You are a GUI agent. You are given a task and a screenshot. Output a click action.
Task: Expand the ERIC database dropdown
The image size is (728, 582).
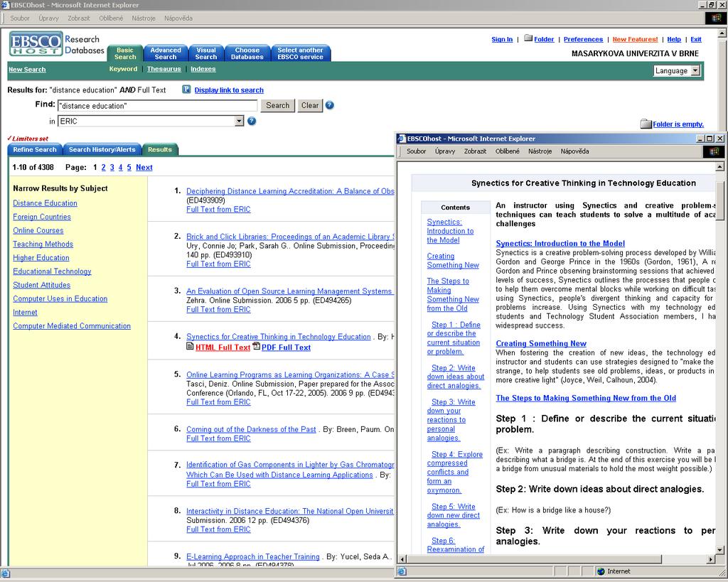point(239,121)
